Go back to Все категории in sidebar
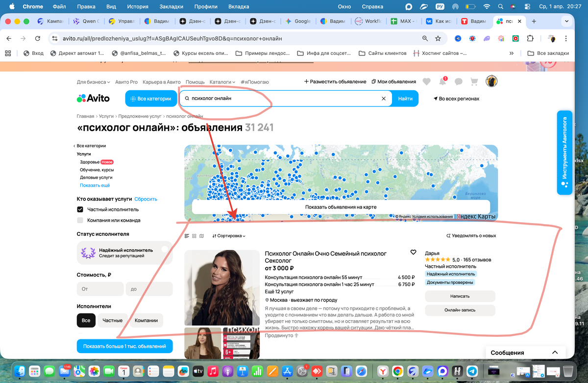 (90, 146)
